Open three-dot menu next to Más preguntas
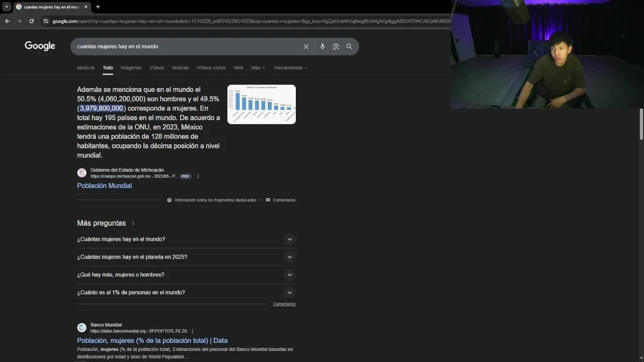 click(133, 223)
